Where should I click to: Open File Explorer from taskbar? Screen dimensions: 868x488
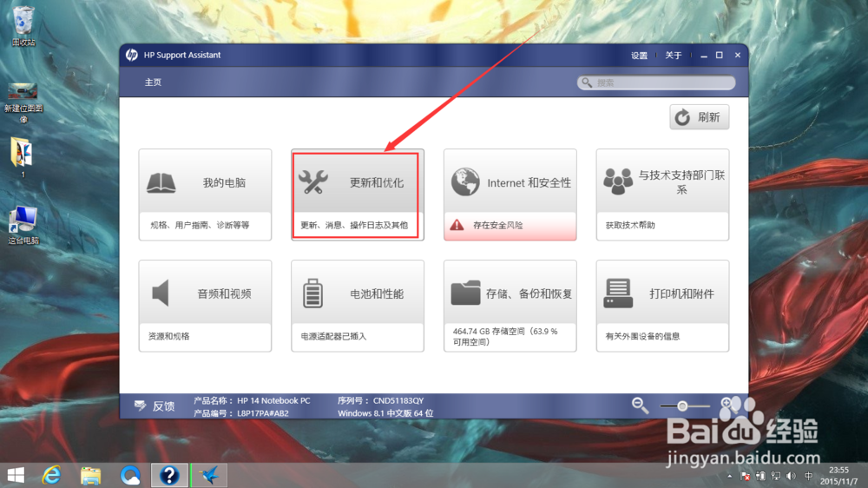tap(91, 475)
